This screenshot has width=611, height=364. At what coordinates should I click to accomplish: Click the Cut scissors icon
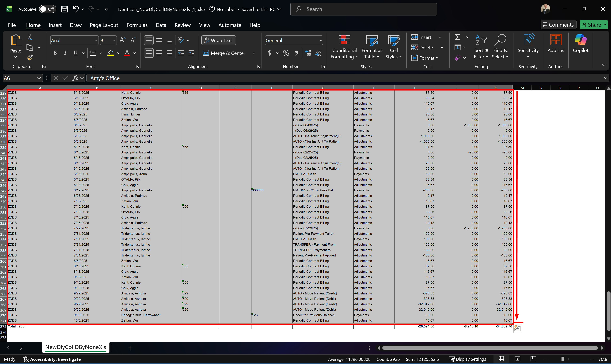click(x=30, y=37)
